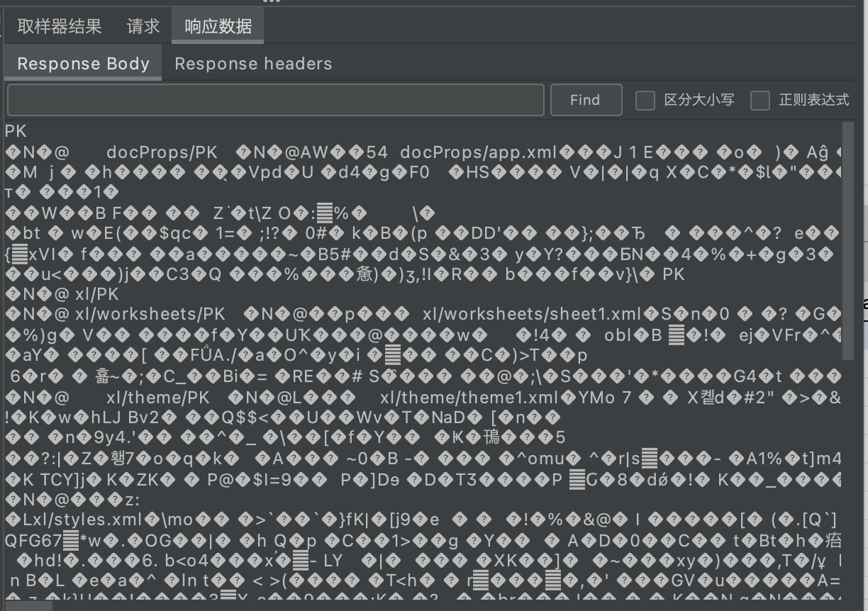Click the Find button
Viewport: 868px width, 611px height.
(586, 99)
